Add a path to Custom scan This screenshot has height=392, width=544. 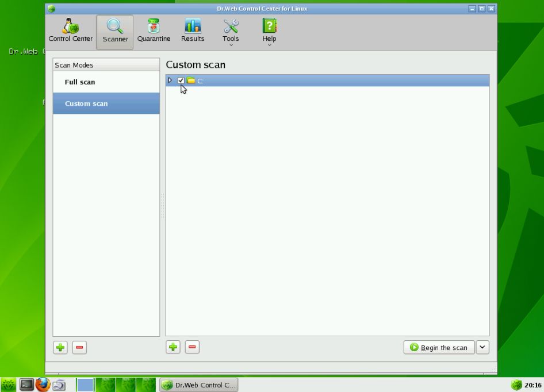173,347
